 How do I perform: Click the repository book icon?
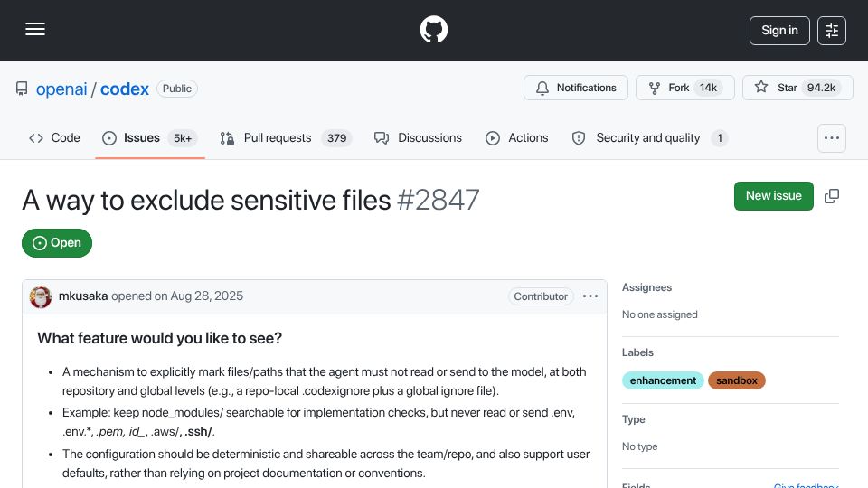[22, 89]
